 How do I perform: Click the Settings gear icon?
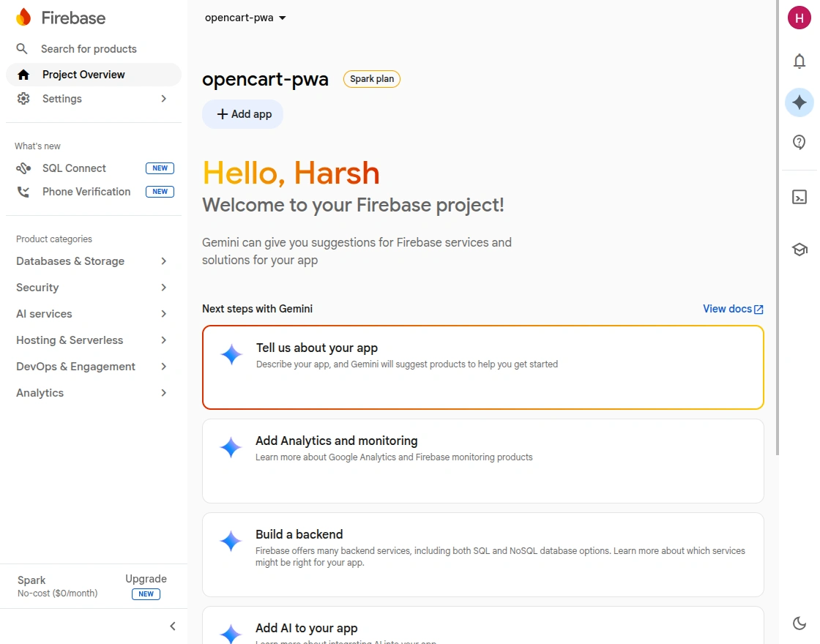[x=23, y=98]
